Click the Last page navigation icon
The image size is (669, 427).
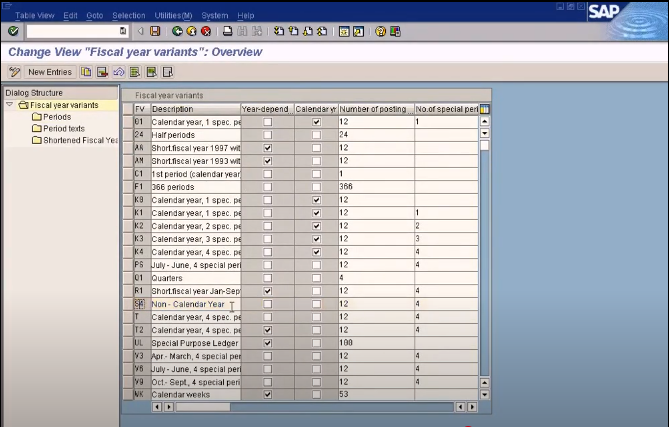click(322, 31)
